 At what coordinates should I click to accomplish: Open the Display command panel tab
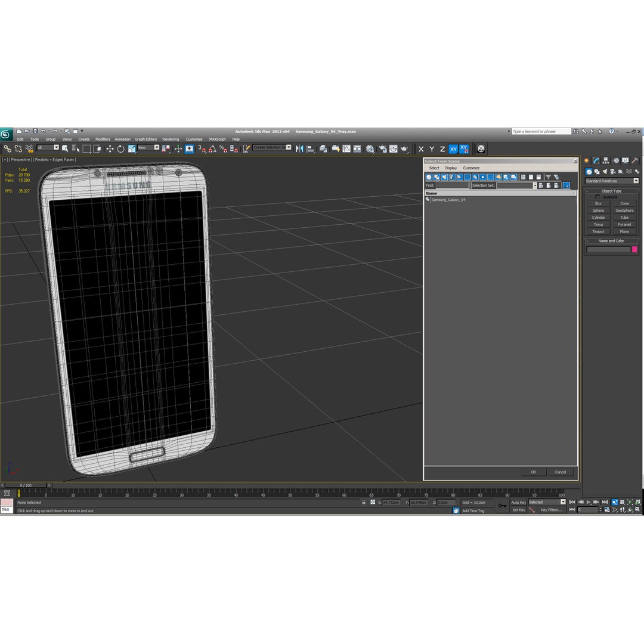[x=625, y=160]
